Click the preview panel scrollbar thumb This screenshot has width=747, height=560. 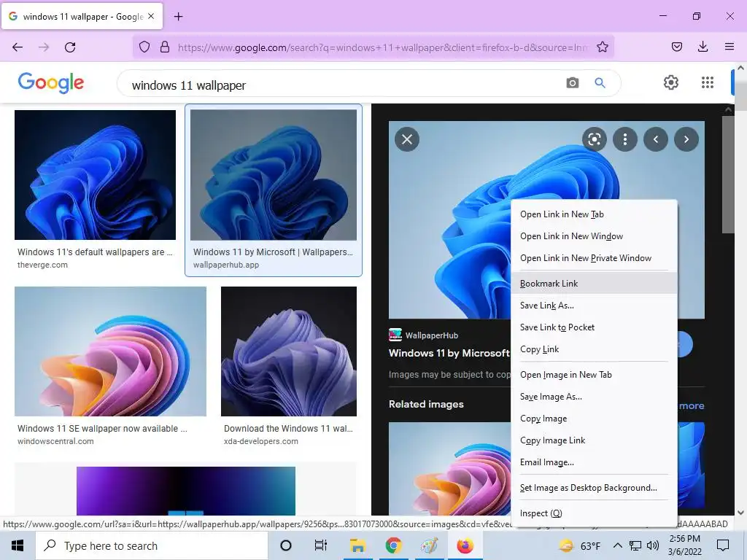(727, 174)
